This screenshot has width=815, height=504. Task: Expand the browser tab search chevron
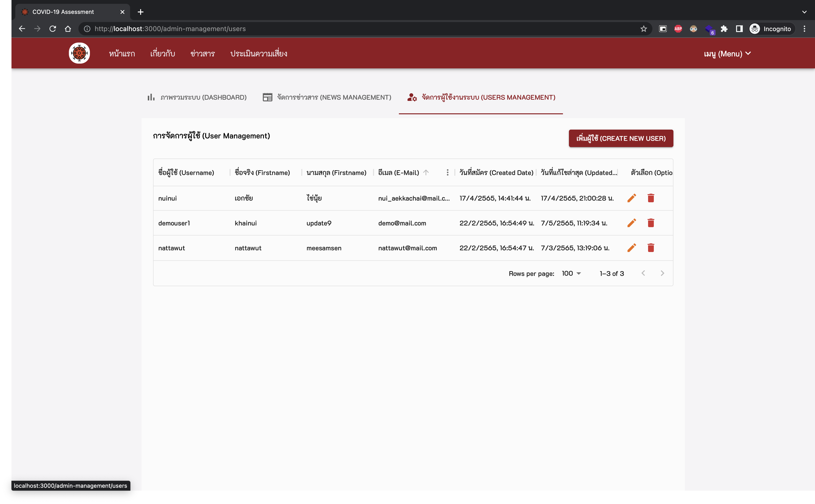pyautogui.click(x=804, y=12)
